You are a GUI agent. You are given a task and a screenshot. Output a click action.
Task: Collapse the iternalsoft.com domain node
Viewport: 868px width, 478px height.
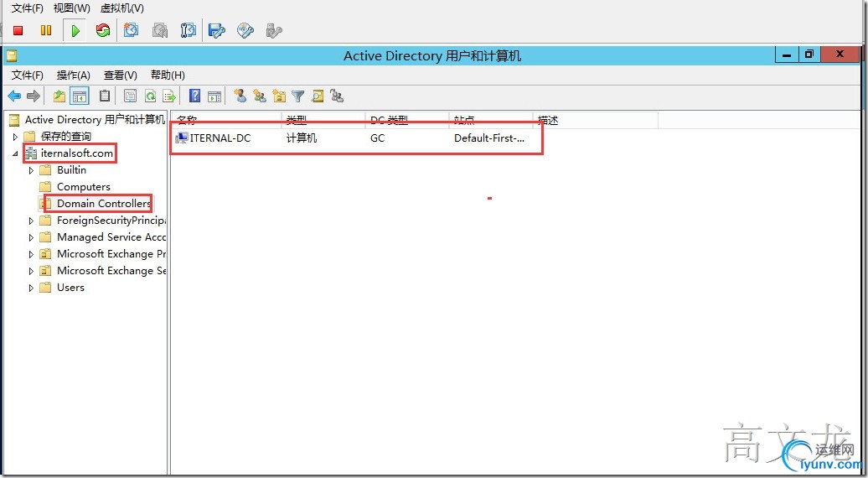(15, 154)
